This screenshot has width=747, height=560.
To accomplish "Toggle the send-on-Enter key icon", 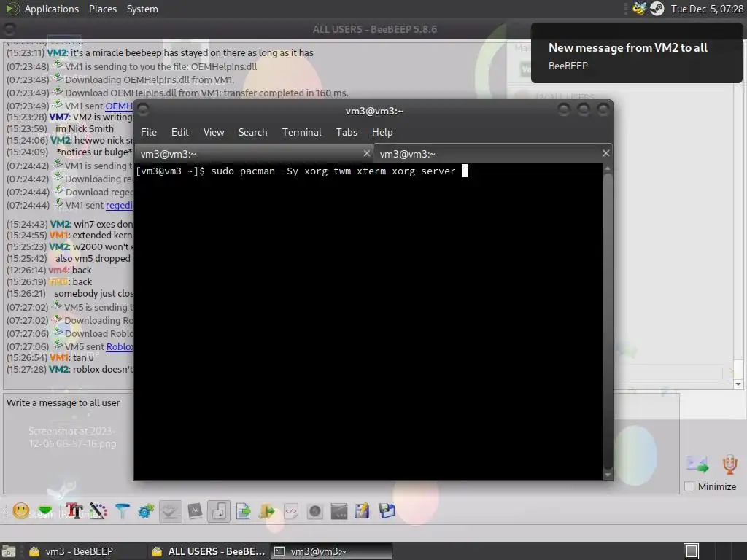I will [219, 511].
